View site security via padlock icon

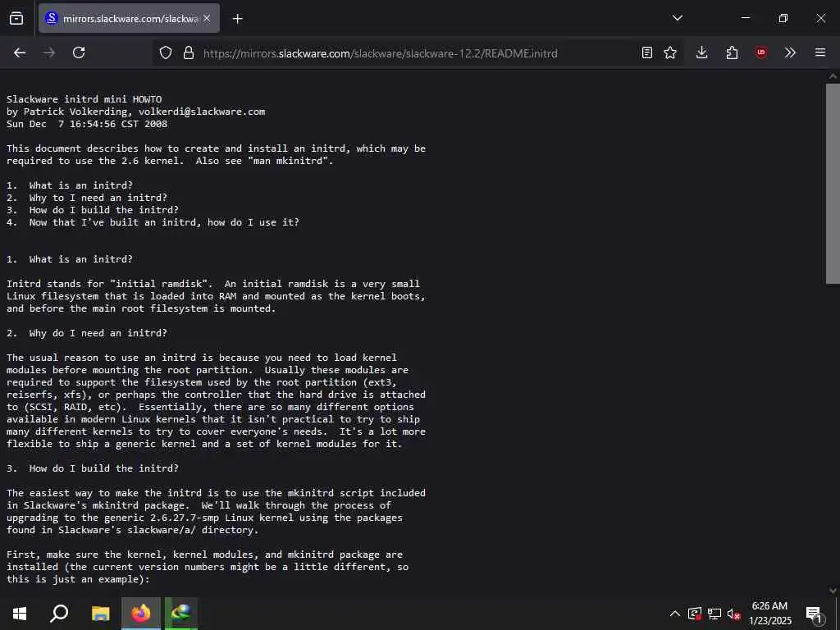189,53
